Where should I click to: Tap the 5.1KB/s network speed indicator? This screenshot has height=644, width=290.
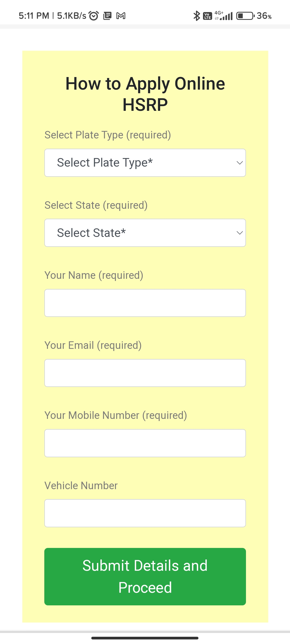tap(72, 16)
